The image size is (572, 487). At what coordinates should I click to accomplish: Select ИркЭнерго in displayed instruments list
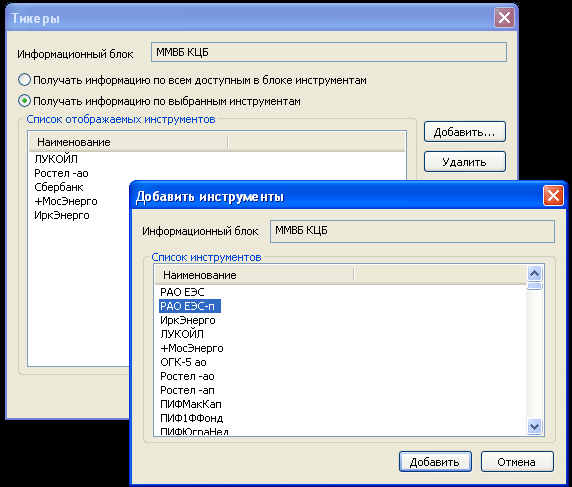pos(62,215)
